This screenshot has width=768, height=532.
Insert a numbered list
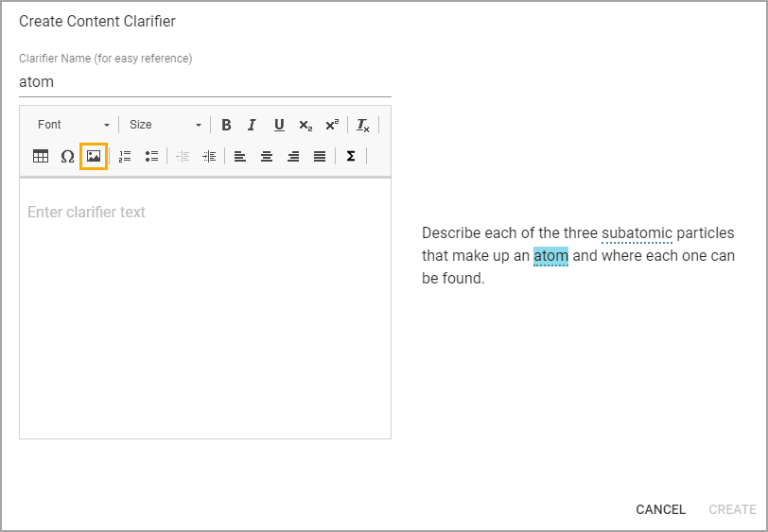(x=125, y=156)
